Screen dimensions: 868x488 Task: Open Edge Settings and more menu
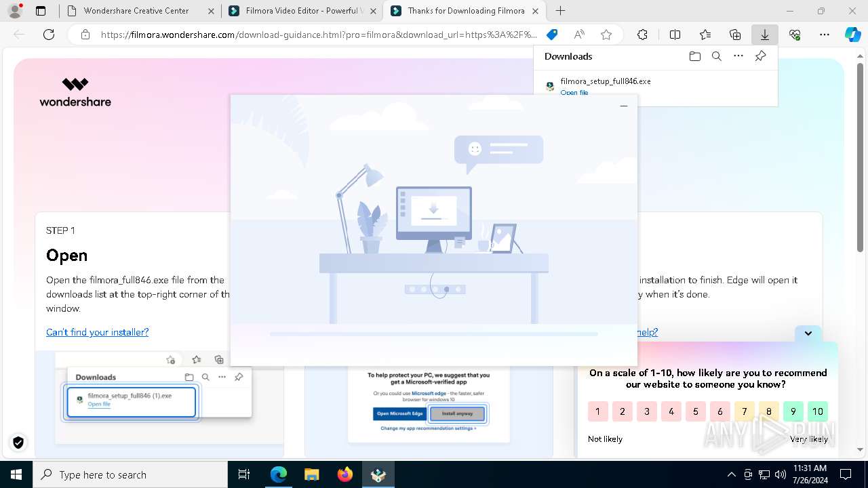pos(825,35)
